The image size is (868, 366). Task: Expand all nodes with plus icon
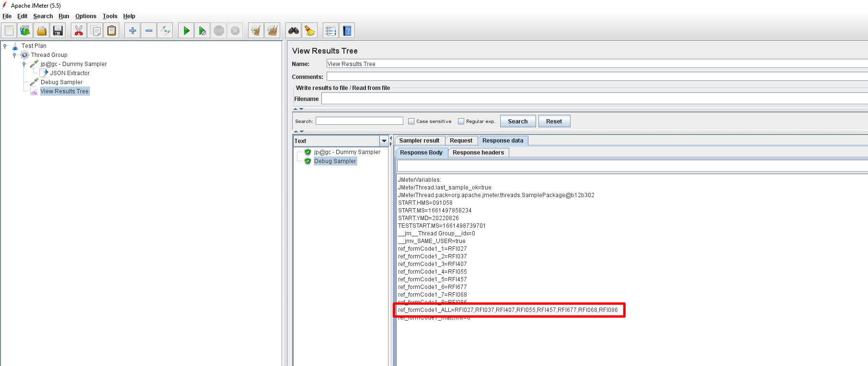(132, 31)
